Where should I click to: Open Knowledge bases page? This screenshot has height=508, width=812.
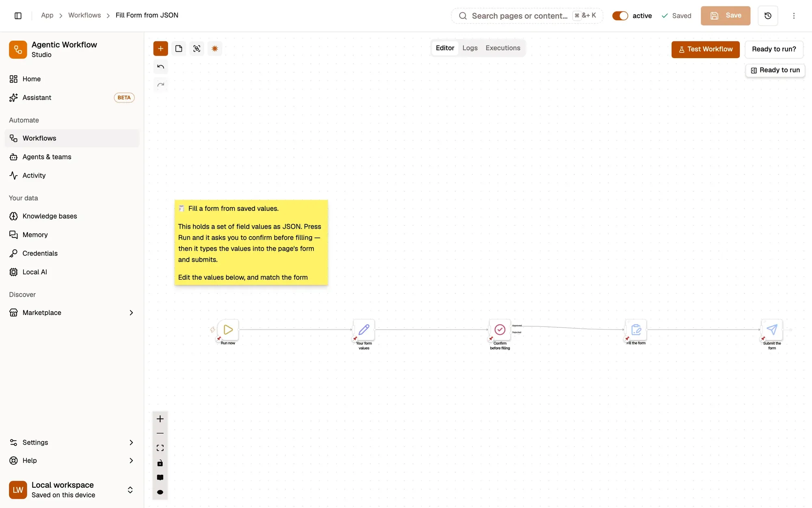point(72,216)
